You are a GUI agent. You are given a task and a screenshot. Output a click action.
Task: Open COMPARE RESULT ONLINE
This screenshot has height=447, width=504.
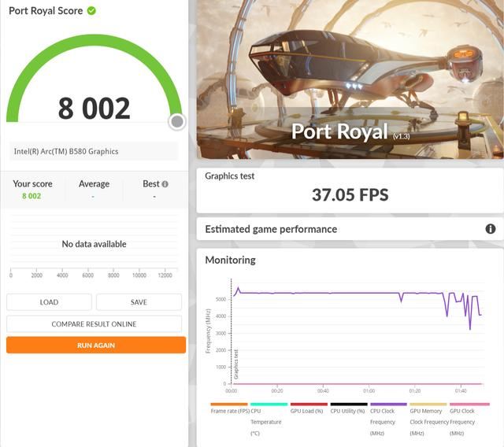94,324
